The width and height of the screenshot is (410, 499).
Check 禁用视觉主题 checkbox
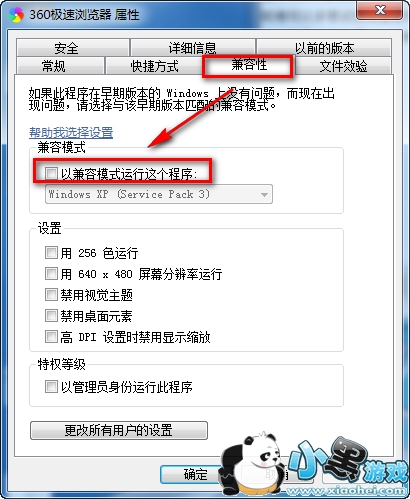(x=51, y=295)
